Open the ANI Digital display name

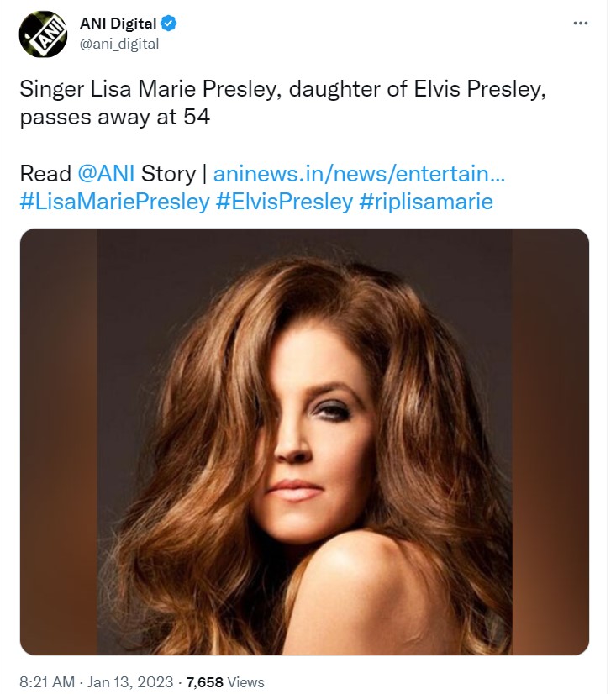pyautogui.click(x=117, y=24)
